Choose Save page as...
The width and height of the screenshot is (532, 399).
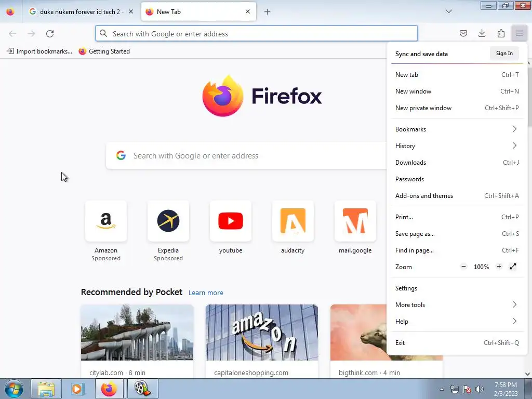[x=457, y=233]
